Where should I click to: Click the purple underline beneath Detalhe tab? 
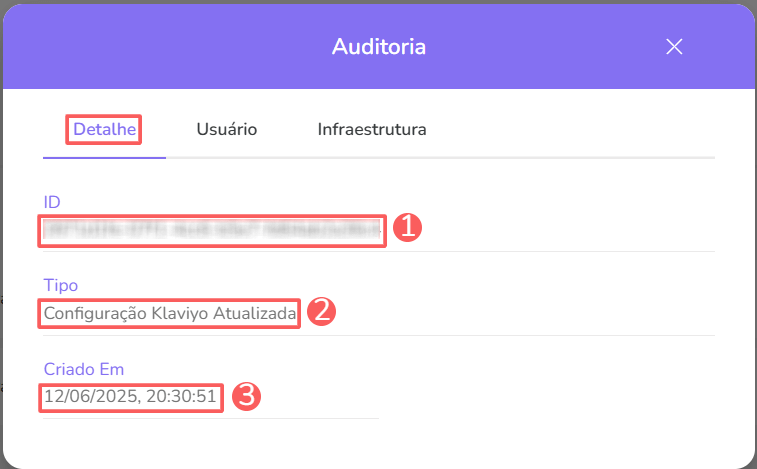(x=104, y=157)
